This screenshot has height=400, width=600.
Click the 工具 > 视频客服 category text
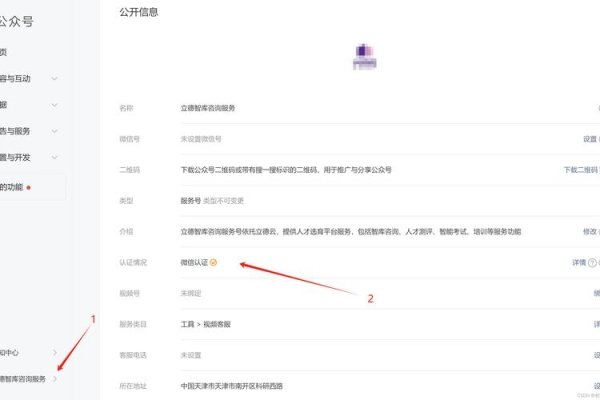[205, 324]
